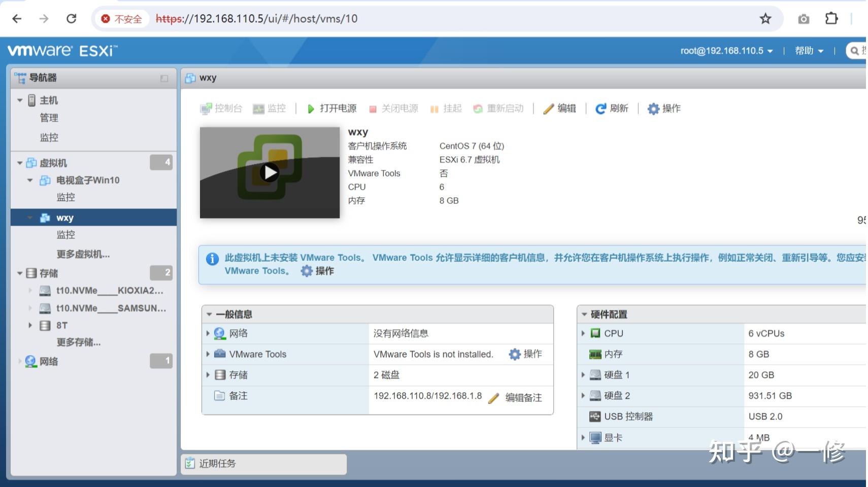
Task: Open 监控 under host
Action: [x=49, y=137]
